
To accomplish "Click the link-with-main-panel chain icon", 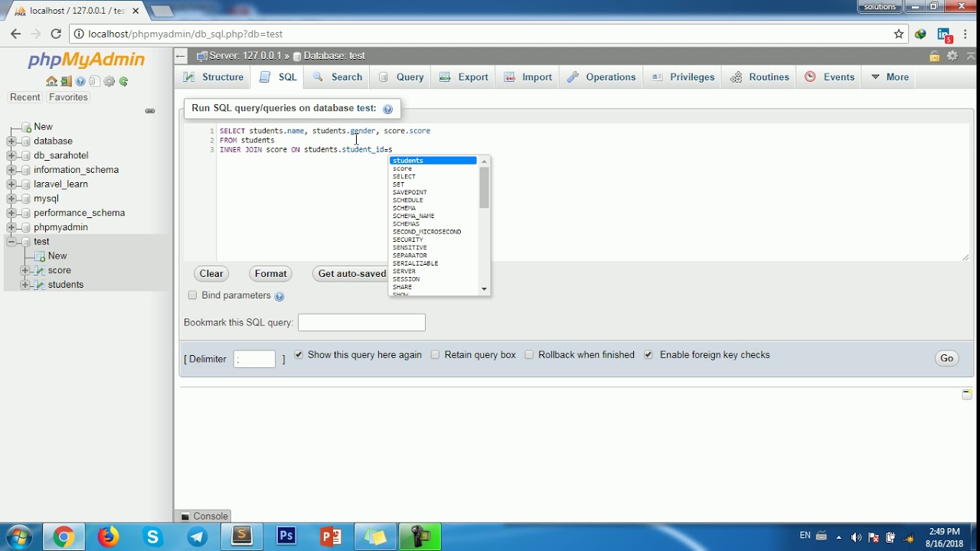I will coord(150,111).
